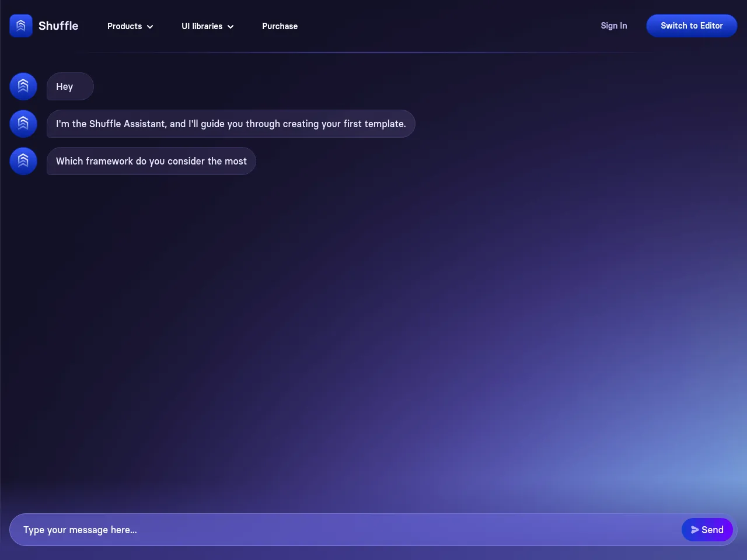
Task: Open the Products menu
Action: click(x=125, y=26)
